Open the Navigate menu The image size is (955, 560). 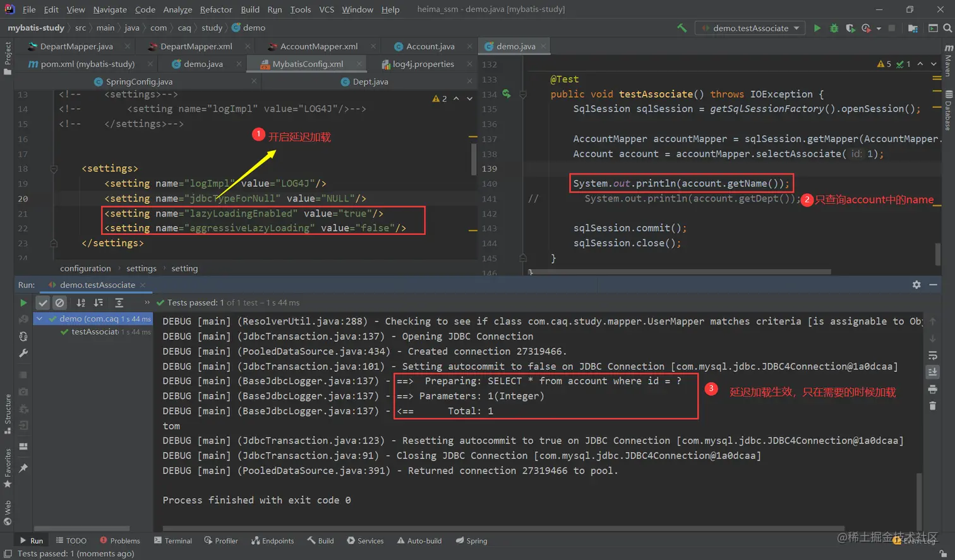point(110,9)
